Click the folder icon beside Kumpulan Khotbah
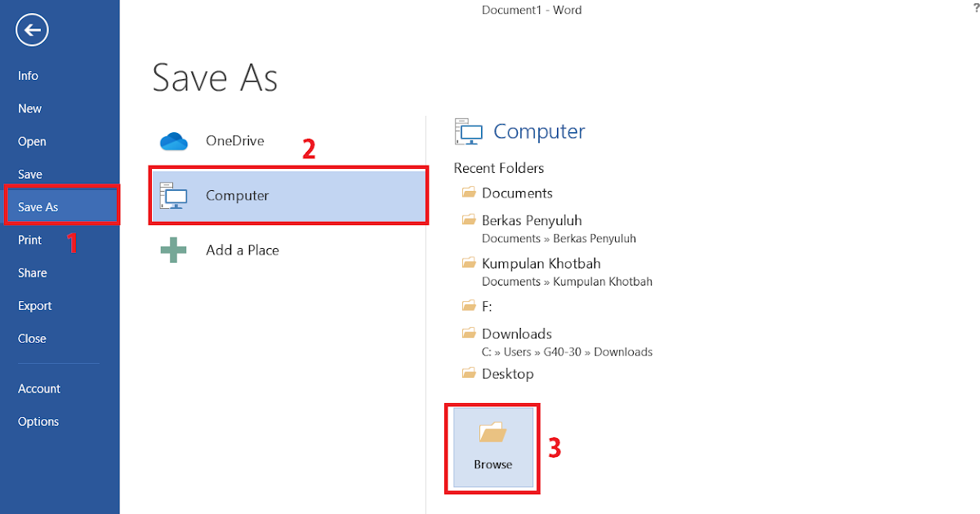 click(469, 263)
